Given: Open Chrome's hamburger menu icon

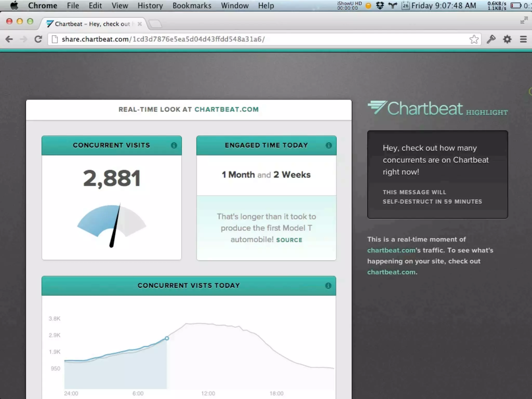Looking at the screenshot, I should 523,39.
